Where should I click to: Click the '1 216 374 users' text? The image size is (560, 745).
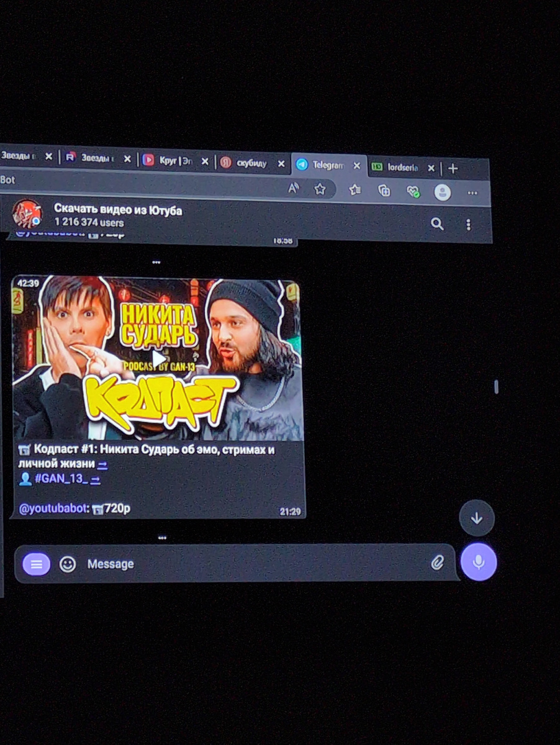pyautogui.click(x=89, y=222)
